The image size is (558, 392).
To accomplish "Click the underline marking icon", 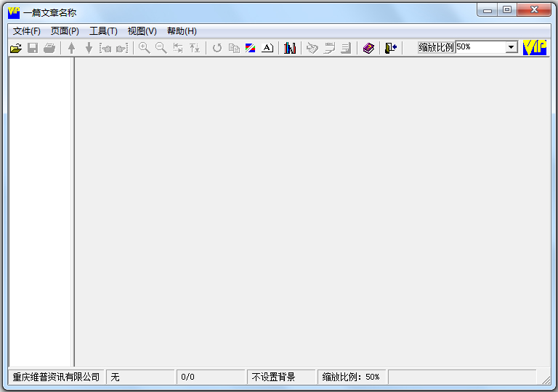I will click(x=329, y=48).
